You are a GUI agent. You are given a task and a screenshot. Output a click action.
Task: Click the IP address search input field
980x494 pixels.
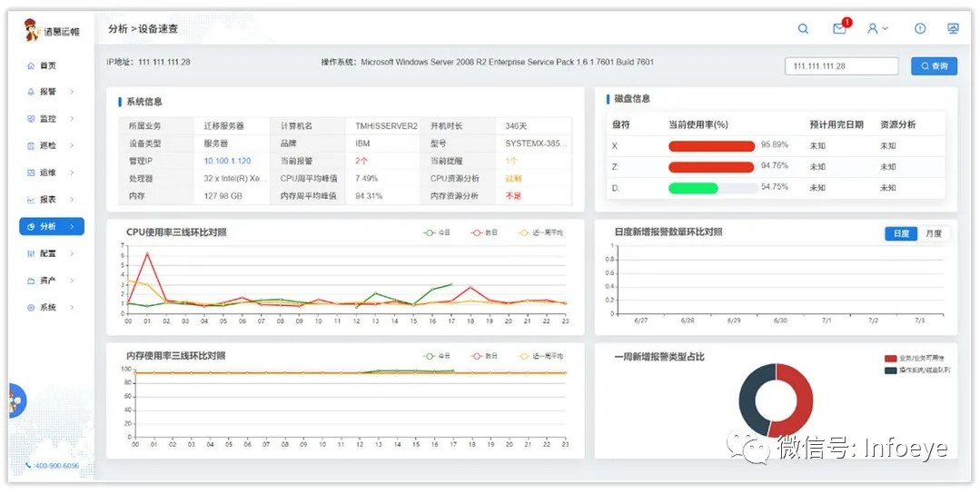tap(841, 66)
